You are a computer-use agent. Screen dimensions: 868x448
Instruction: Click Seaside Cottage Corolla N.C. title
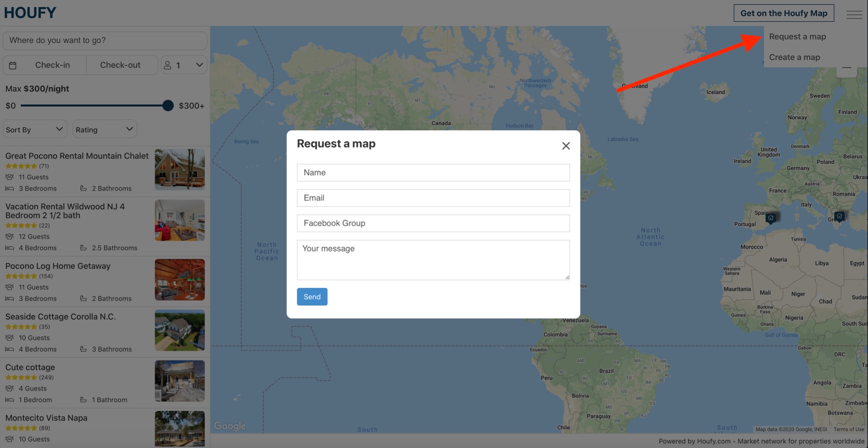click(x=60, y=317)
